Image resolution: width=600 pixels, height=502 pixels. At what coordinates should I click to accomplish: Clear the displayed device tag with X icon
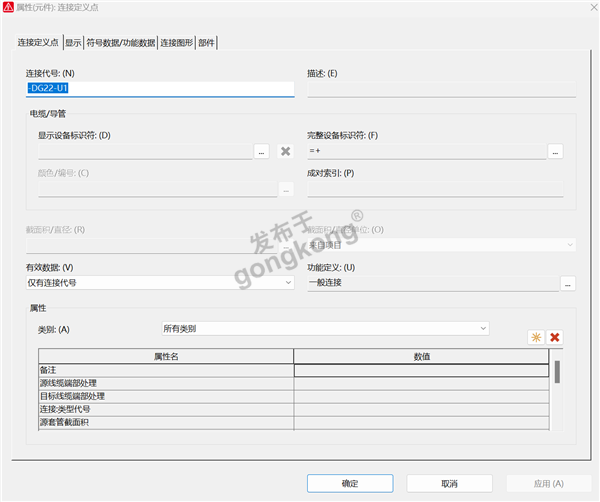pos(285,151)
